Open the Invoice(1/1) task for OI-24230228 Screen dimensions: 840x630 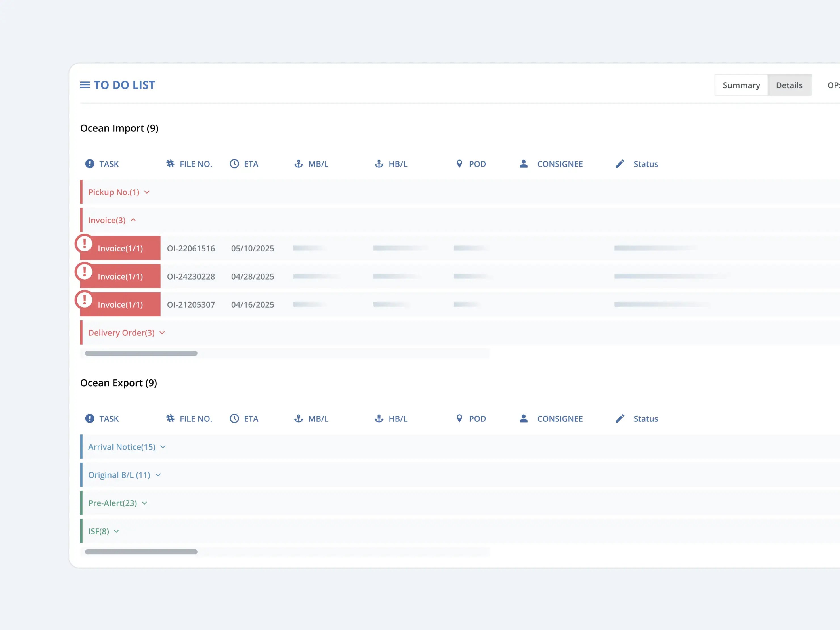[120, 276]
